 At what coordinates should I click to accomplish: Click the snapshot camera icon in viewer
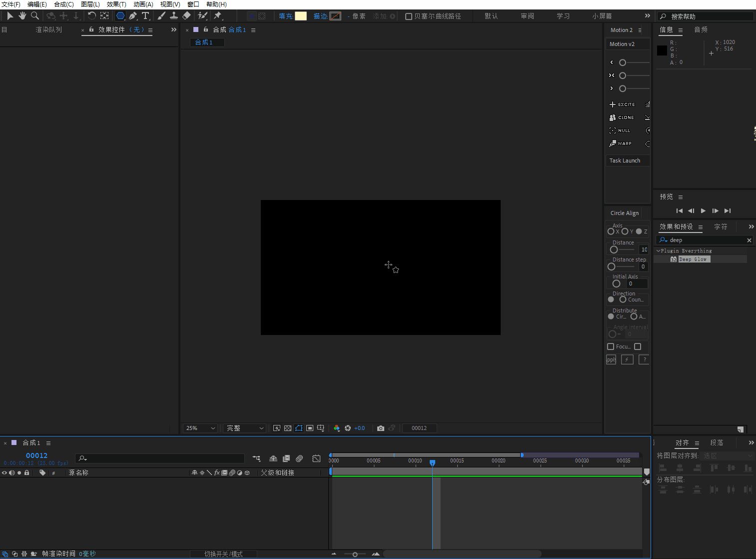coord(381,428)
